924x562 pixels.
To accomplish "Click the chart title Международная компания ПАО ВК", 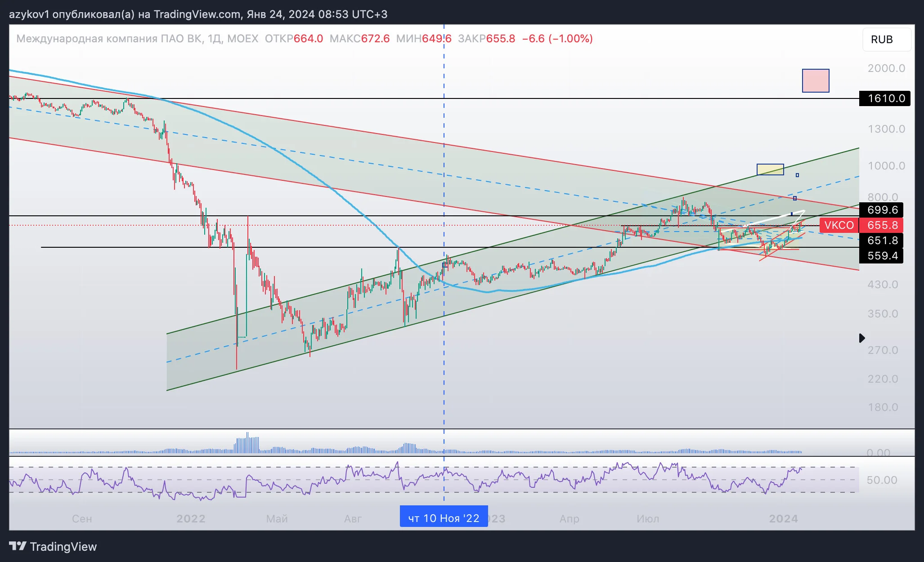I will tap(109, 39).
